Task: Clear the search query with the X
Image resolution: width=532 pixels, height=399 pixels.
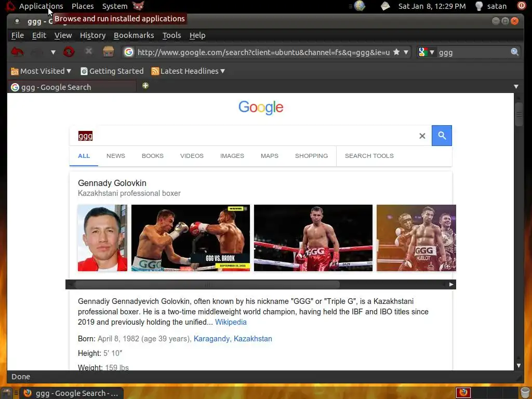Action: (x=422, y=136)
